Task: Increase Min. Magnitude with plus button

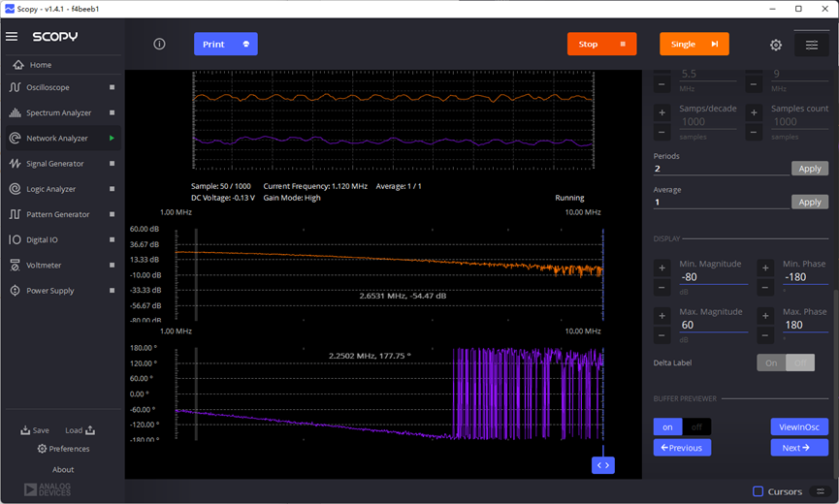Action: click(x=662, y=268)
